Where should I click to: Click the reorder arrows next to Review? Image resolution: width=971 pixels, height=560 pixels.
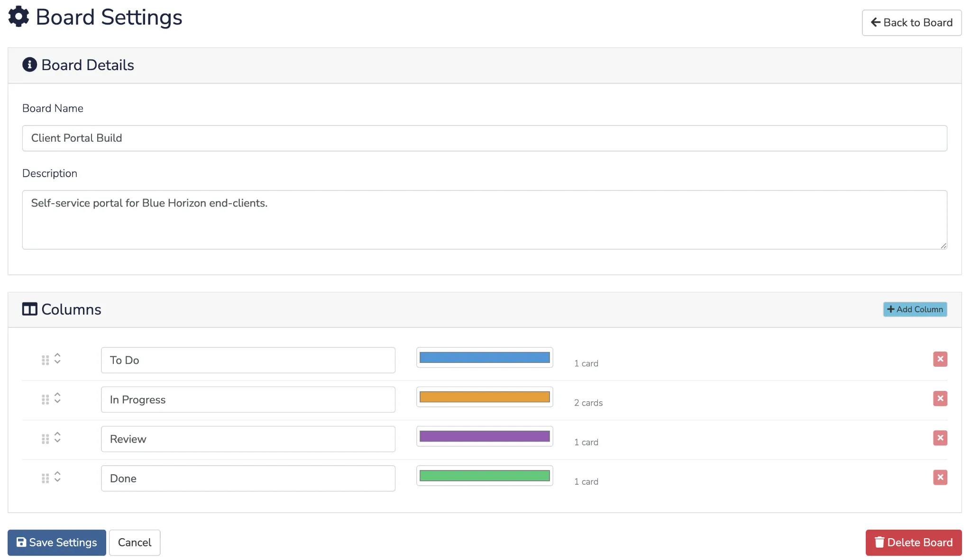tap(58, 438)
